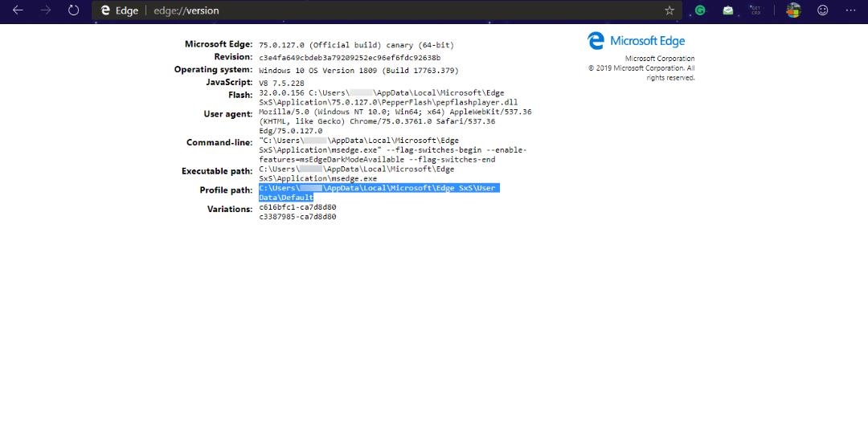Click the Flash label

(x=240, y=95)
